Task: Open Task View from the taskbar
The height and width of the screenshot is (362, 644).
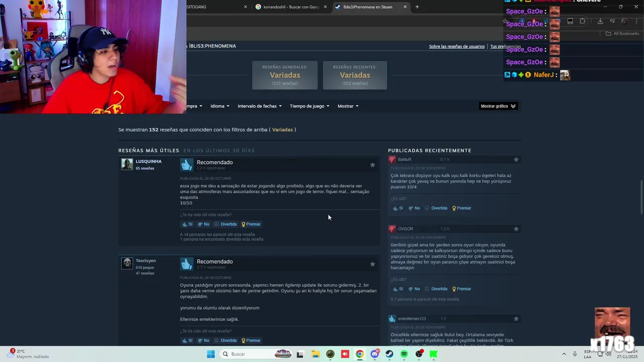Action: coord(300,354)
